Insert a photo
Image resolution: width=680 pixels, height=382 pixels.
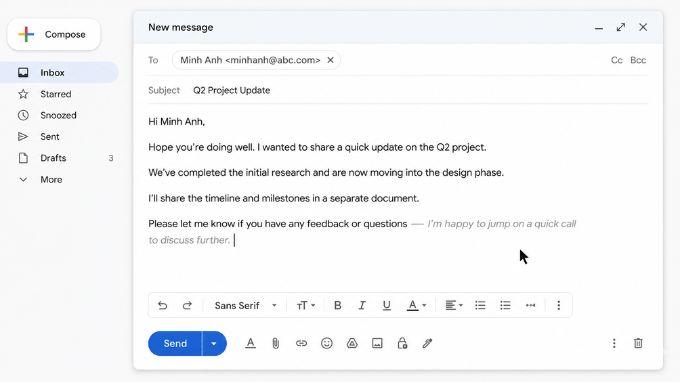coord(377,343)
